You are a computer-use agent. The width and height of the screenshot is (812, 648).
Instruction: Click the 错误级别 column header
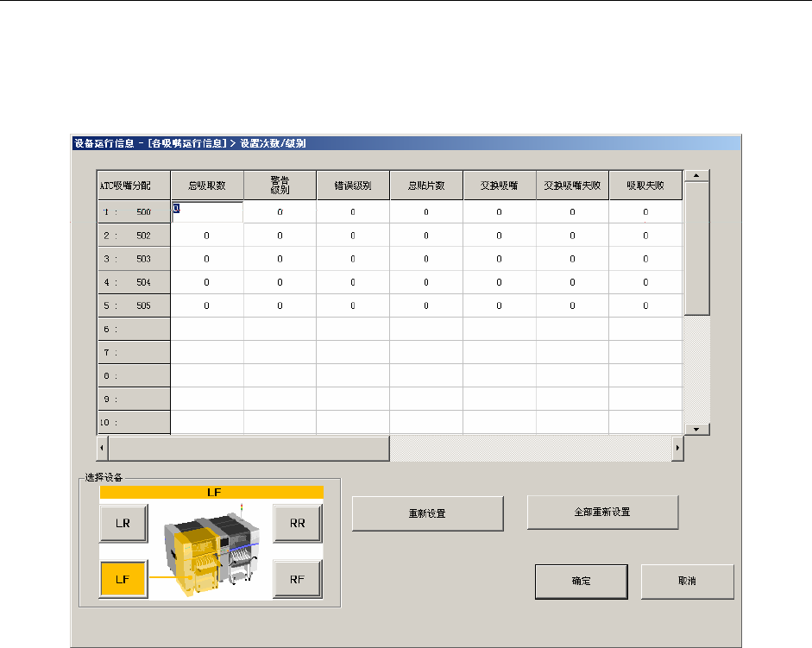(353, 186)
